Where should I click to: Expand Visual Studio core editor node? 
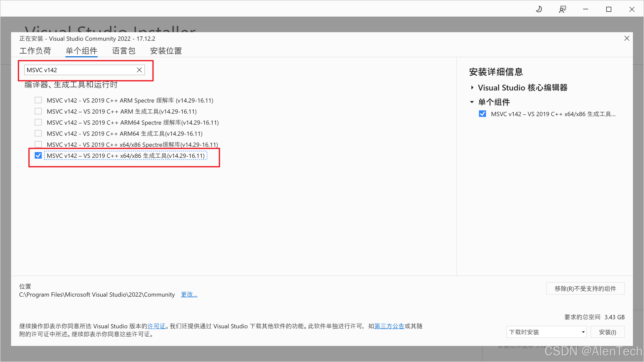(x=472, y=88)
